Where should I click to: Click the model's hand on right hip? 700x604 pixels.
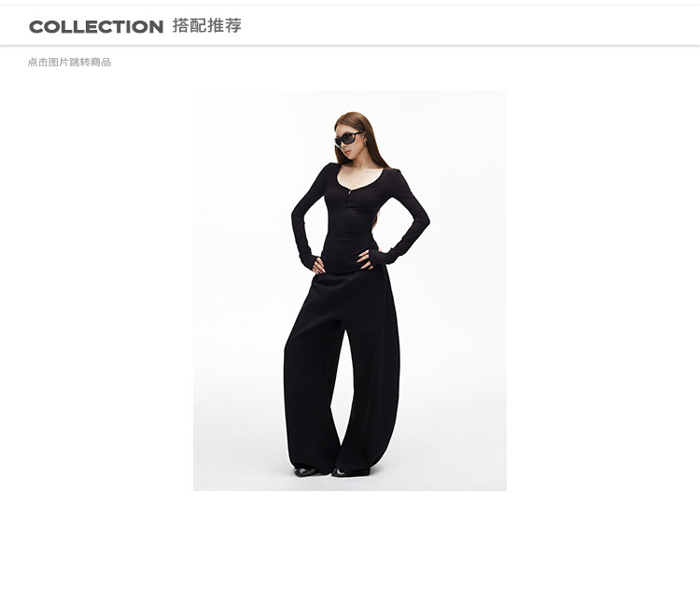[365, 260]
